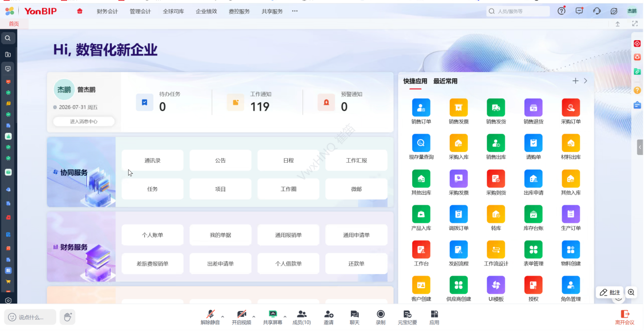
Task: Click the search icon in left sidebar
Action: (x=8, y=38)
